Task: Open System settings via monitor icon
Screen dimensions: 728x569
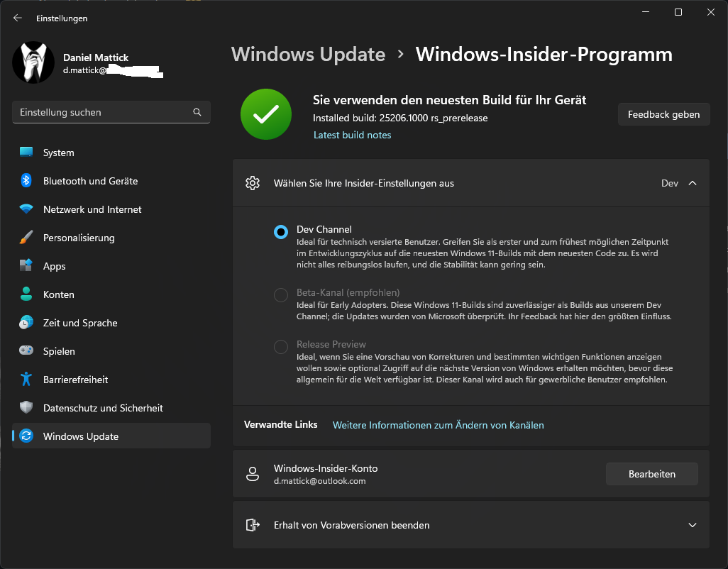Action: point(26,153)
